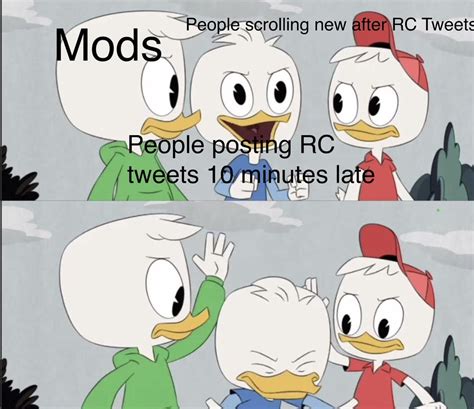Click the "tweets 10 minutes late" caption line
This screenshot has height=409, width=474.
point(251,175)
